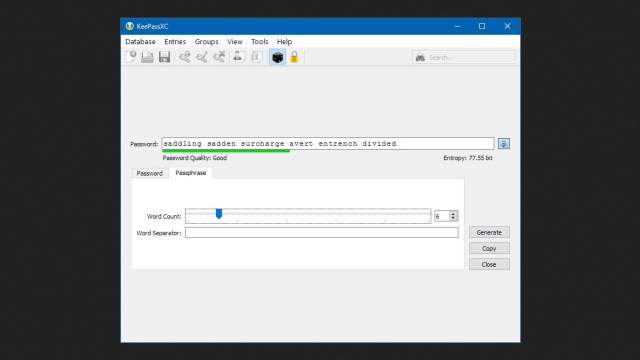
Task: Toggle the Password Generator dice icon
Action: point(278,57)
